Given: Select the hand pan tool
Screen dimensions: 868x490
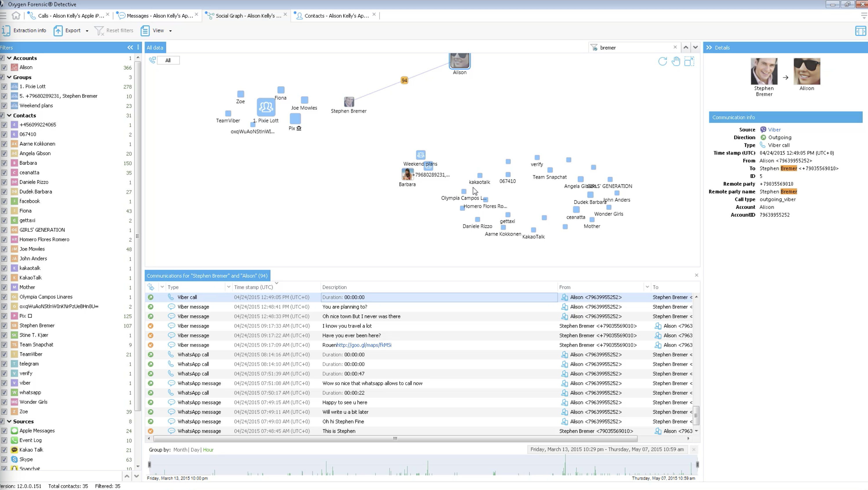Looking at the screenshot, I should pyautogui.click(x=676, y=61).
